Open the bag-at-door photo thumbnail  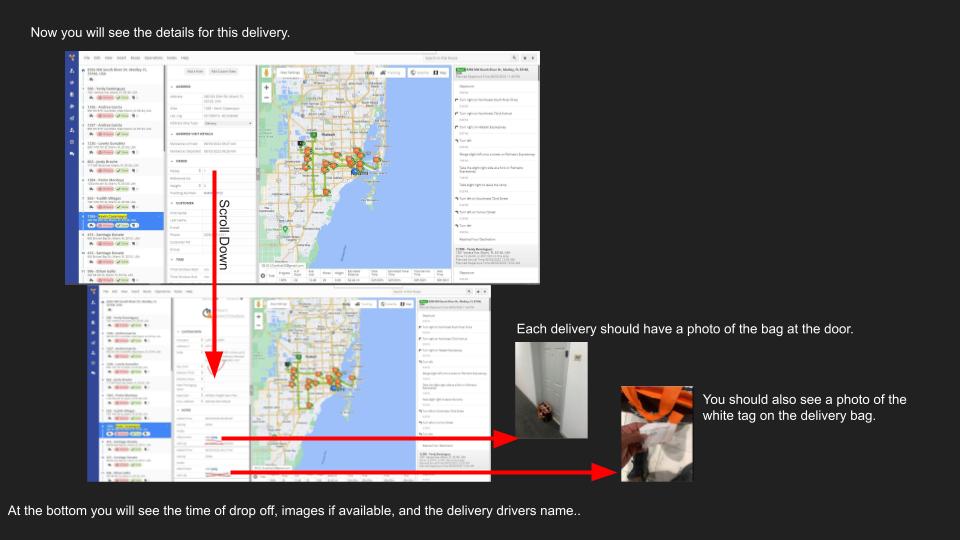[x=551, y=391]
